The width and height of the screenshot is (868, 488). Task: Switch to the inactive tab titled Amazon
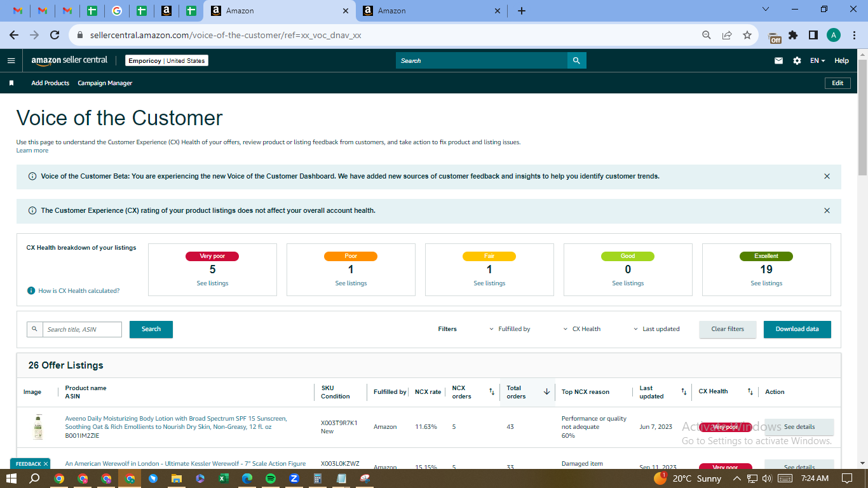point(432,11)
